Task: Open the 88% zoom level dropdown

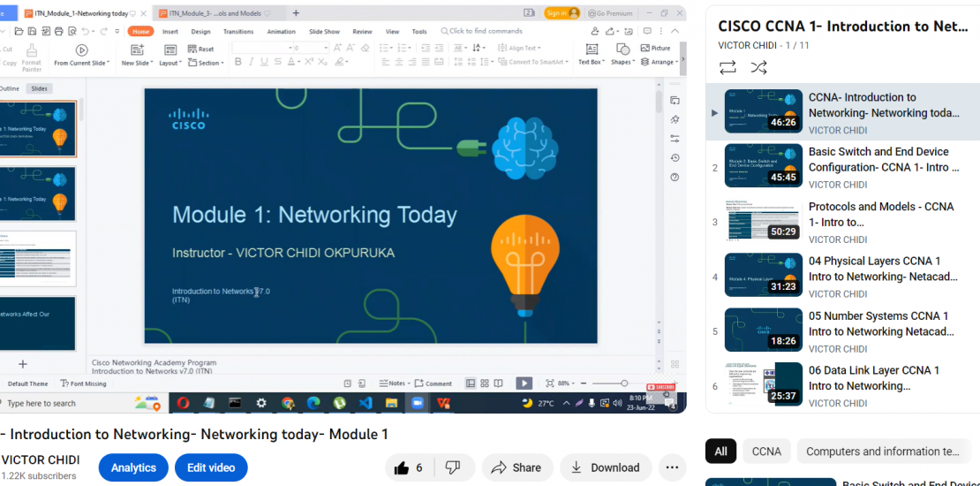Action: (566, 383)
